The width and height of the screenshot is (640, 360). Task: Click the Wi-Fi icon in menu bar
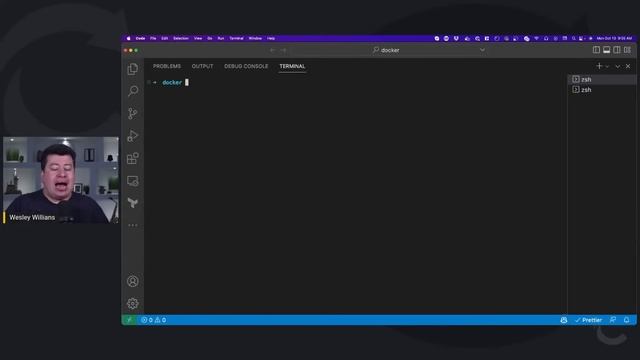click(x=536, y=38)
